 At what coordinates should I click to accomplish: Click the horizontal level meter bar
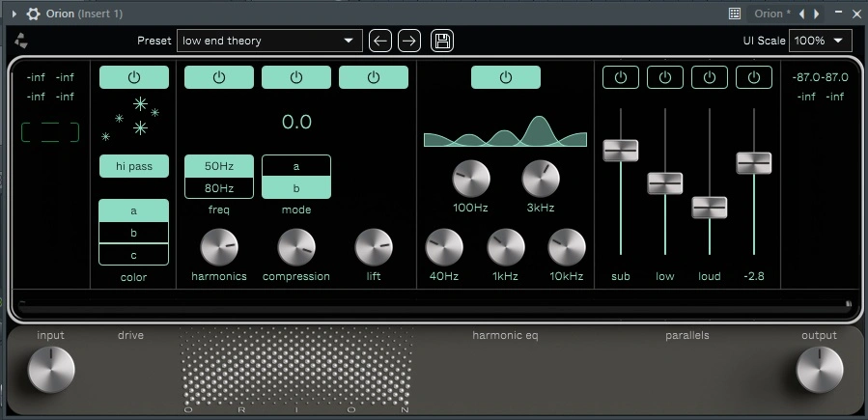[434, 304]
